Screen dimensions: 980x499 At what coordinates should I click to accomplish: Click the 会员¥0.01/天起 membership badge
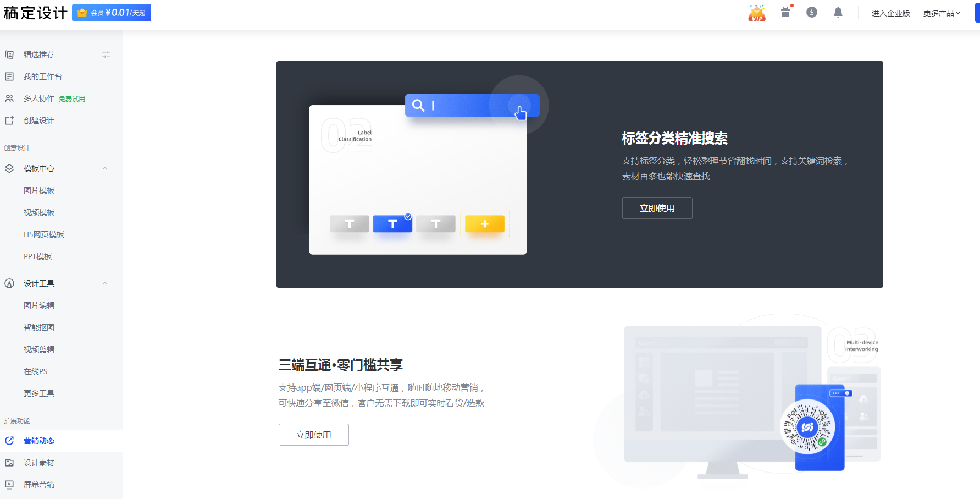tap(112, 13)
